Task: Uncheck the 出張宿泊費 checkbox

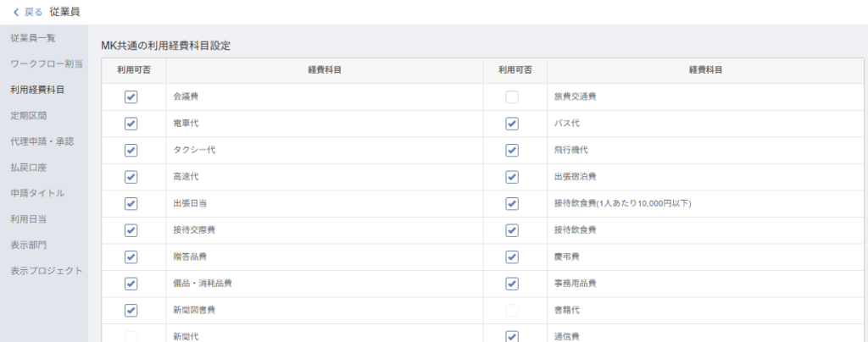Action: (x=511, y=177)
